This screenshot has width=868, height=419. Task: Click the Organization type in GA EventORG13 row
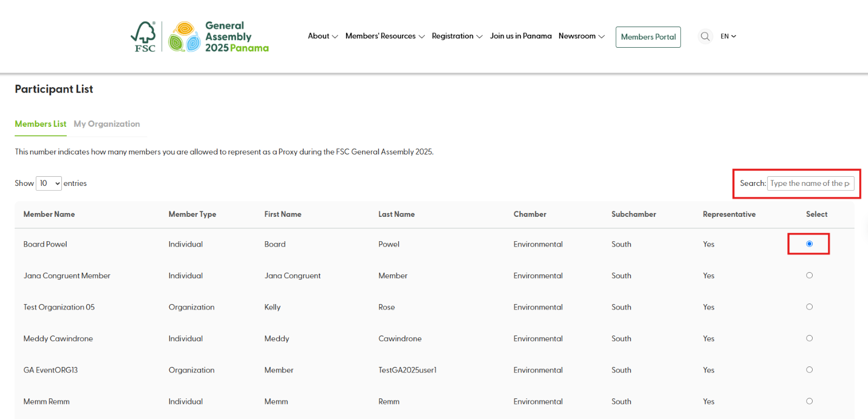pos(192,370)
